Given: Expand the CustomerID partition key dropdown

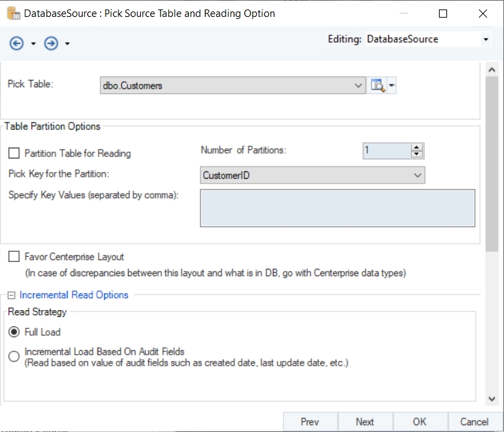Looking at the screenshot, I should click(417, 175).
